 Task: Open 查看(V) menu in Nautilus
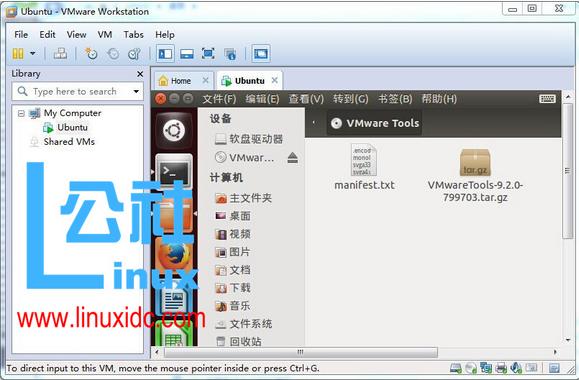coord(306,99)
